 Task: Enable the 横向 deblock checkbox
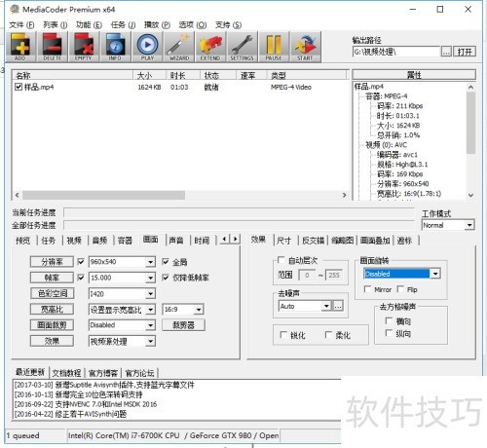point(389,320)
